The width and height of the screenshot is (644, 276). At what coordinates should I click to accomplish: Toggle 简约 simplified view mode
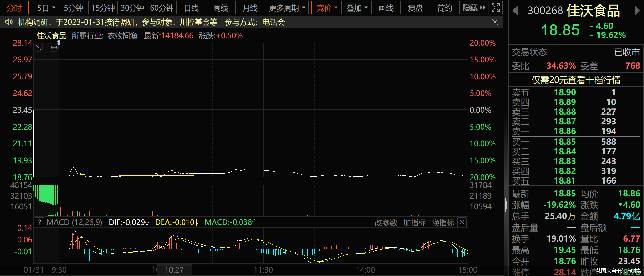(445, 8)
